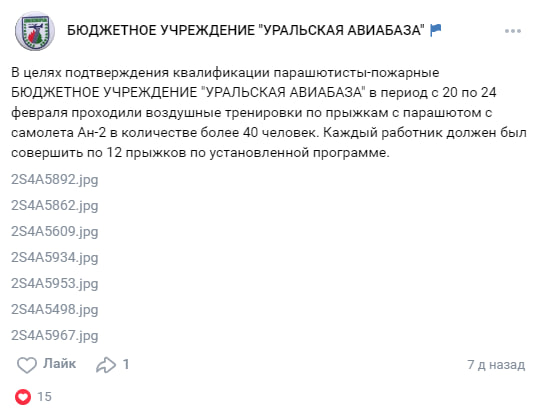
Task: Share the post via the arrow icon
Action: pyautogui.click(x=106, y=365)
